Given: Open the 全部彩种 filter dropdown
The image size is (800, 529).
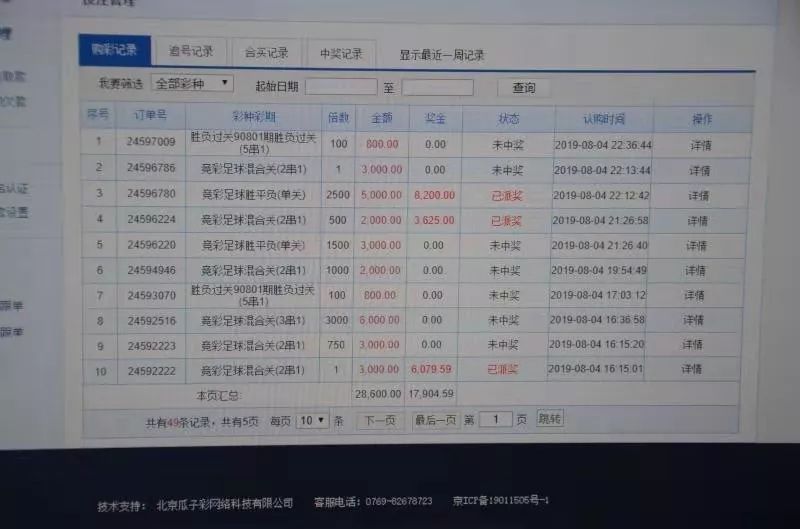Looking at the screenshot, I should click(192, 84).
